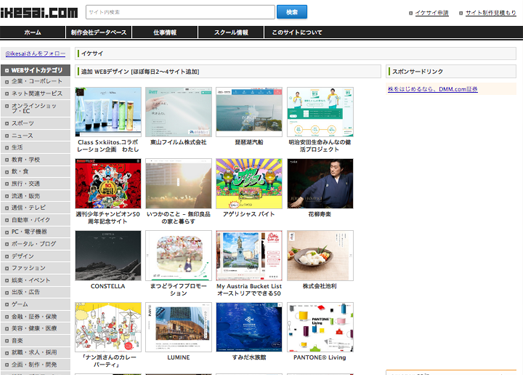Select the スポーツ category
Image resolution: width=523 pixels, height=375 pixels.
[35, 123]
